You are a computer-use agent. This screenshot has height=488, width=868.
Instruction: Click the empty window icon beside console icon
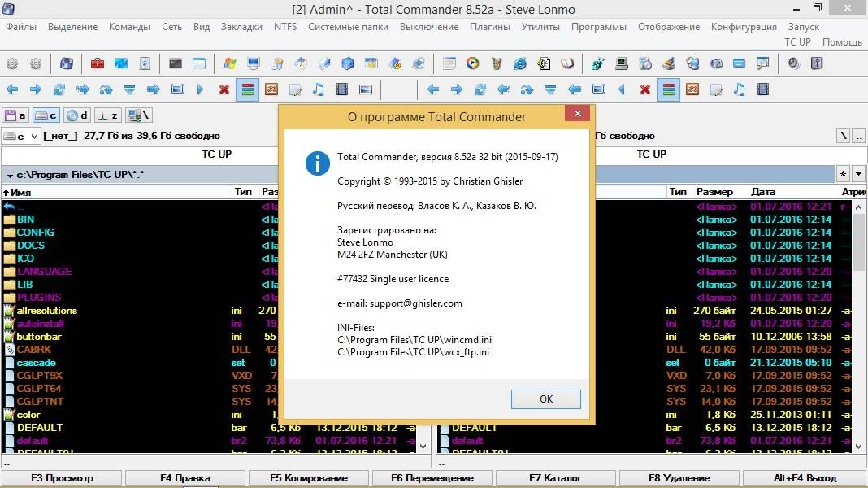click(x=199, y=63)
